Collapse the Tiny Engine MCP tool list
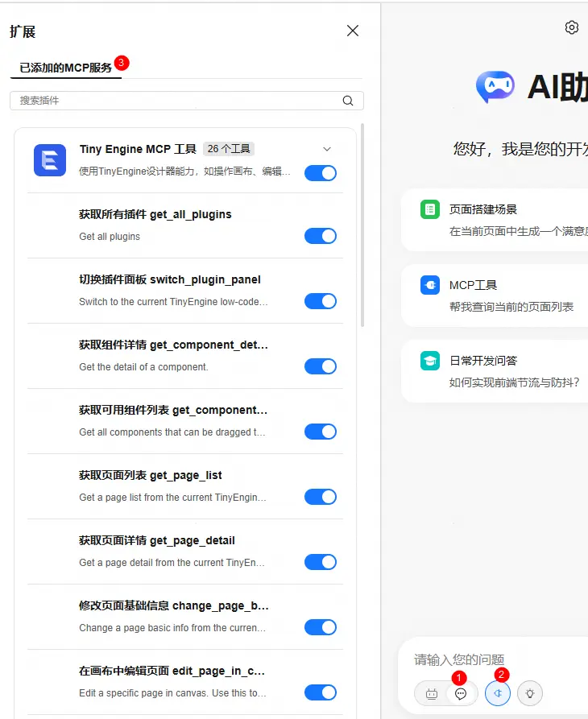Viewport: 588px width, 719px height. [x=327, y=149]
